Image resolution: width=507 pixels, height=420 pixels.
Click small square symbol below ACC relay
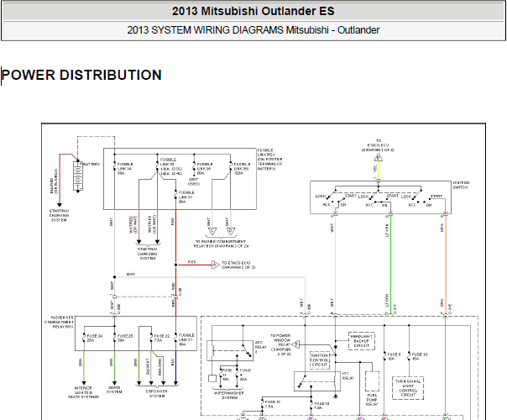(212, 378)
